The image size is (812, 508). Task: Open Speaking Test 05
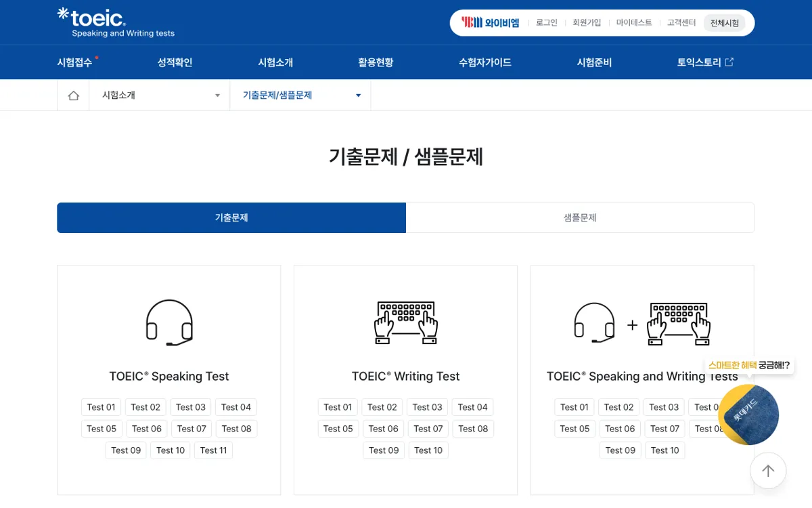101,429
